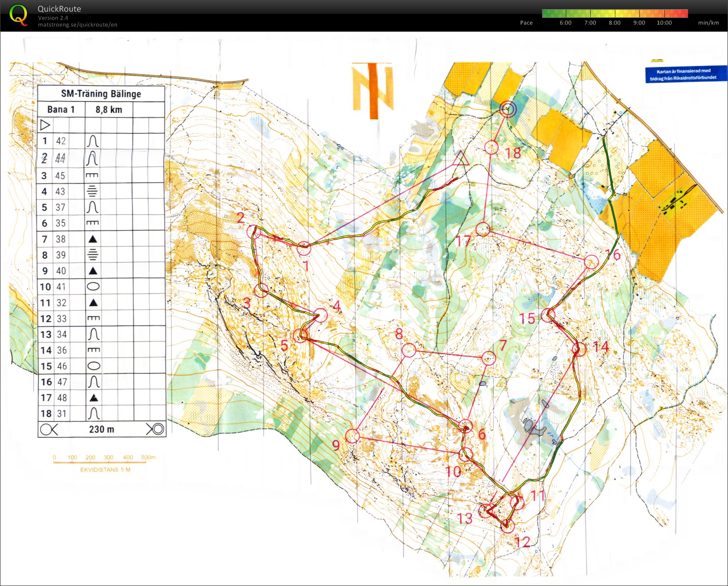728x586 pixels.
Task: Click the start triangle in the table
Action: (x=45, y=125)
